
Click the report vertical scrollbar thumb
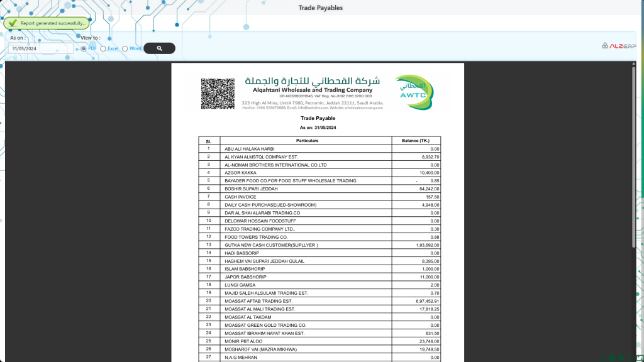634,156
